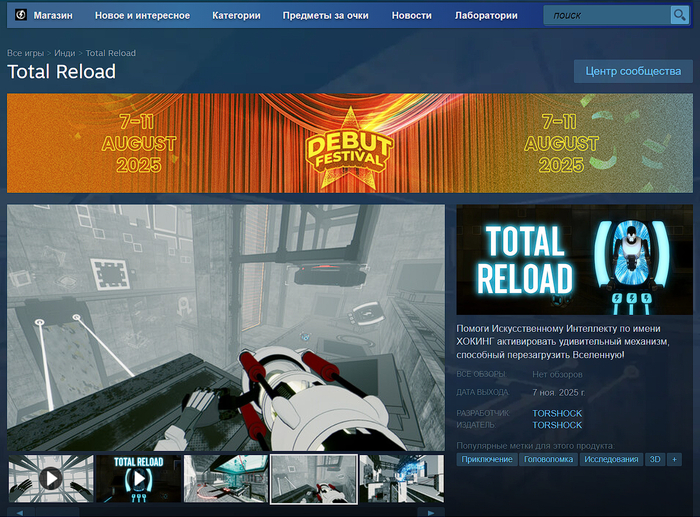Follow the Все игры breadcrumb link
This screenshot has height=517, width=700.
click(26, 52)
